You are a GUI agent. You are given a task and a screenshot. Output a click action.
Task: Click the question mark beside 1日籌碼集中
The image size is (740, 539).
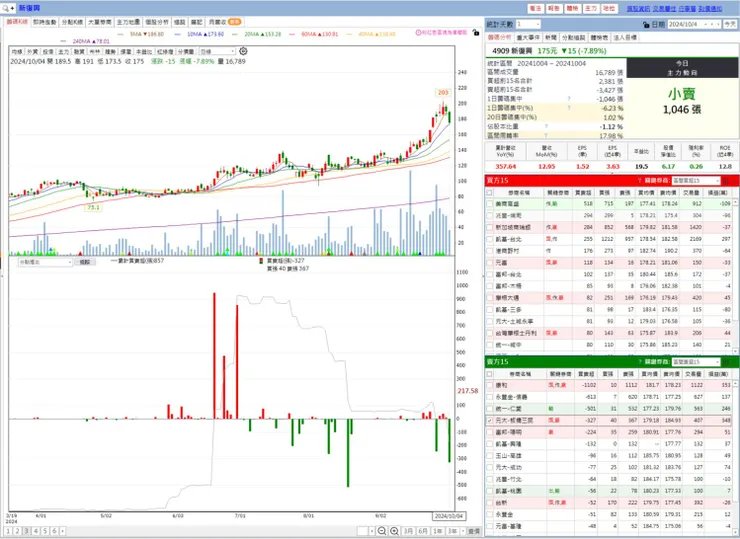[x=569, y=99]
